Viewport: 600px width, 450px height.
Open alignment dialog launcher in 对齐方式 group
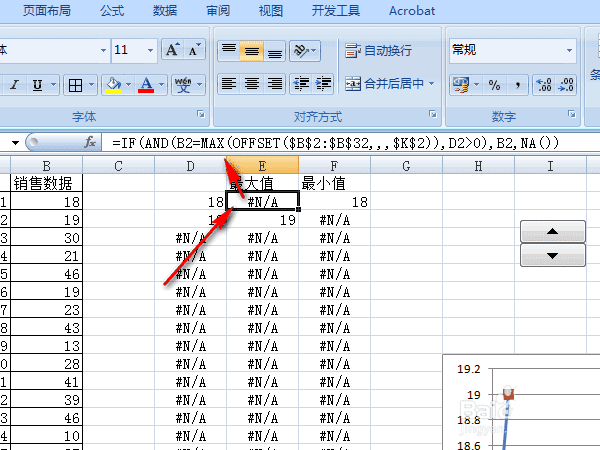click(433, 114)
